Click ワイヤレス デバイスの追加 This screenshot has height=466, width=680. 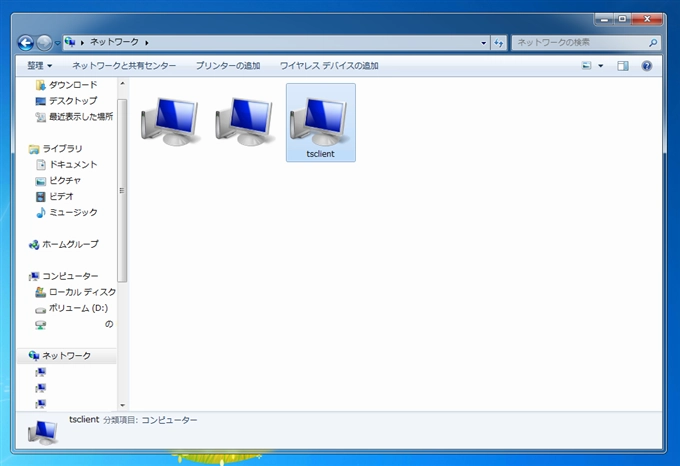coord(329,66)
